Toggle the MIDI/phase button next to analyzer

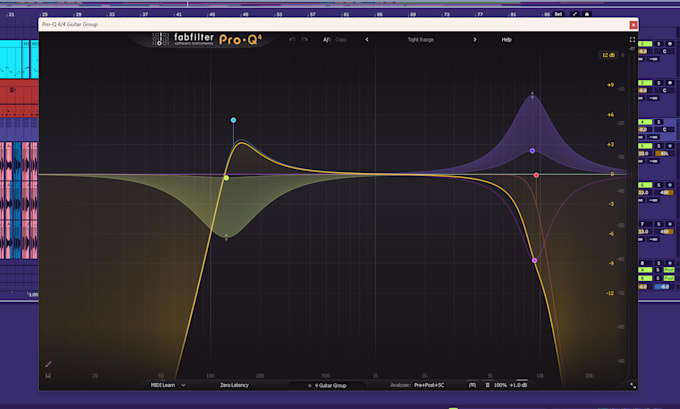click(x=472, y=385)
